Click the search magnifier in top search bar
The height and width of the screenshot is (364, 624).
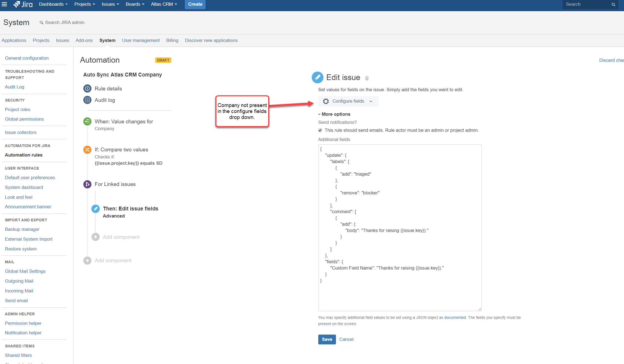613,4
